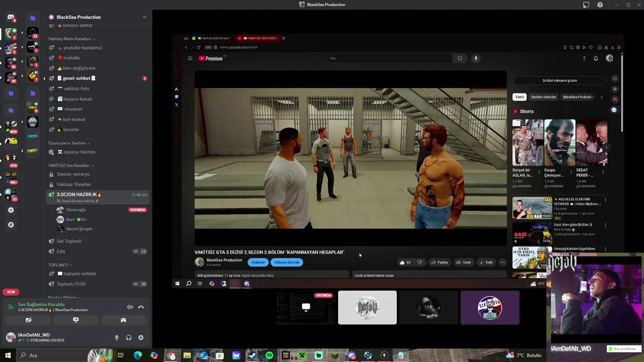Click the YouTube Premium logo
Screen dimensions: 644x362
click(211, 58)
